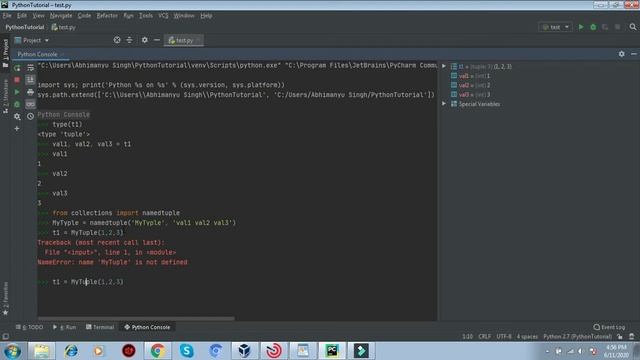Image resolution: width=640 pixels, height=360 pixels.
Task: Open Skype from Windows taskbar
Action: point(186,351)
